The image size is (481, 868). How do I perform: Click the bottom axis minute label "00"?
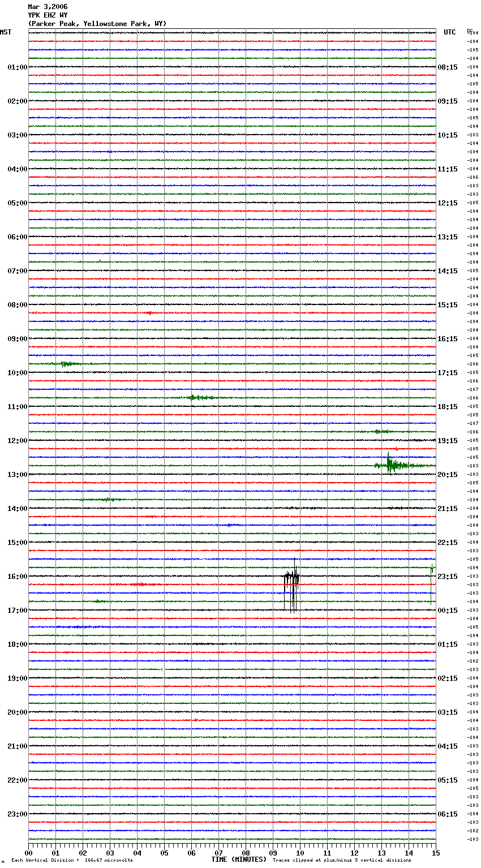click(x=28, y=853)
